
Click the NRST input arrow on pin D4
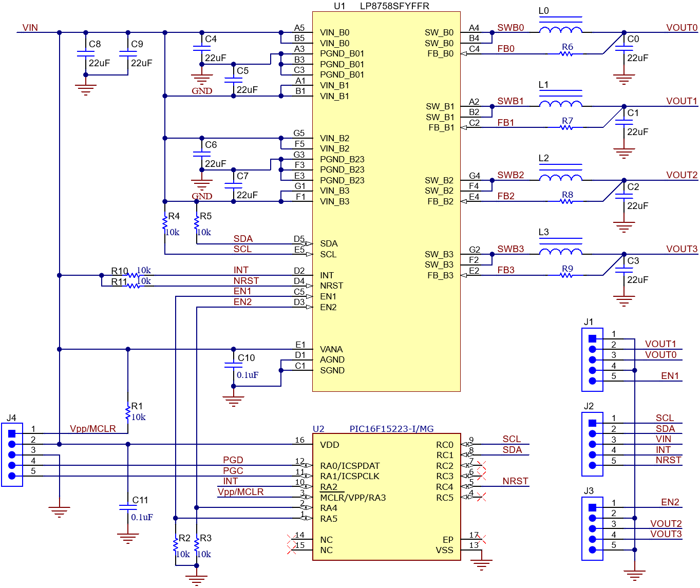[308, 286]
